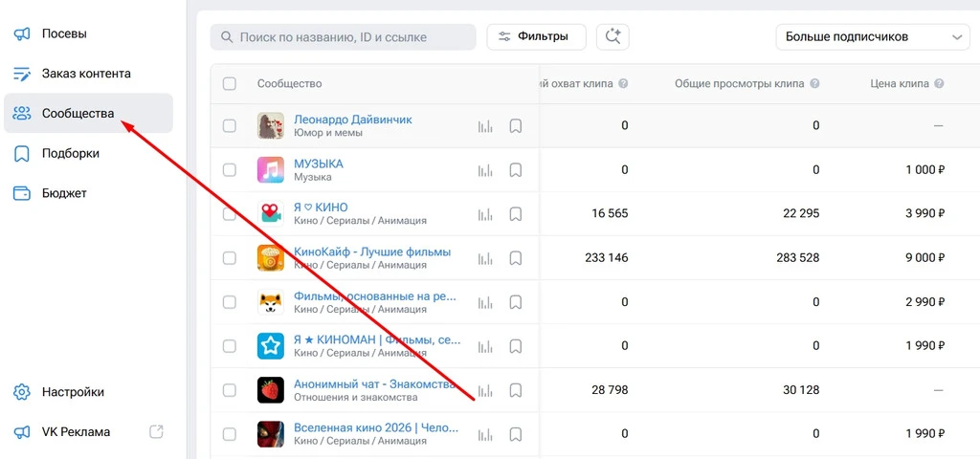This screenshot has width=980, height=459.
Task: Open the КиноКайф - Лучшие фильмы link
Action: [372, 251]
